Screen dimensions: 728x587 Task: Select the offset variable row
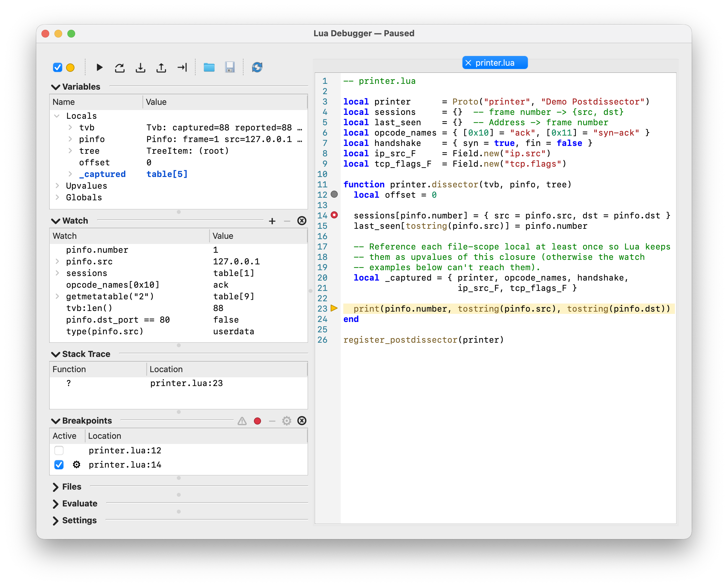click(178, 163)
